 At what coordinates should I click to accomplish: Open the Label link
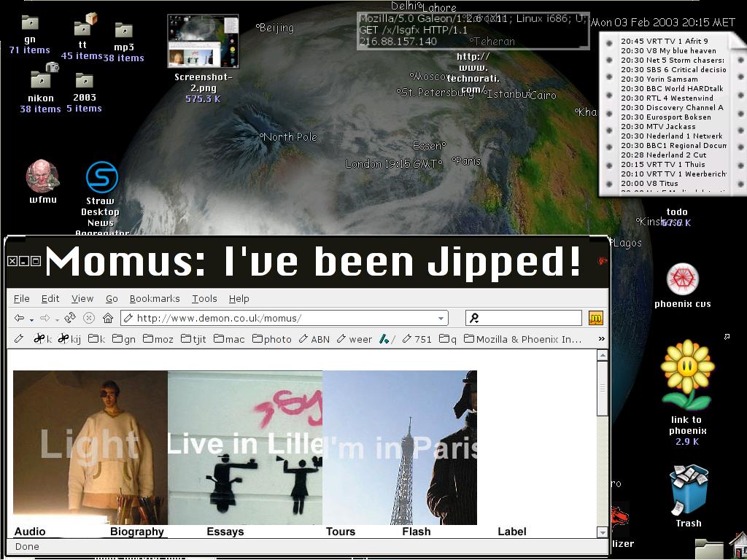pyautogui.click(x=512, y=532)
